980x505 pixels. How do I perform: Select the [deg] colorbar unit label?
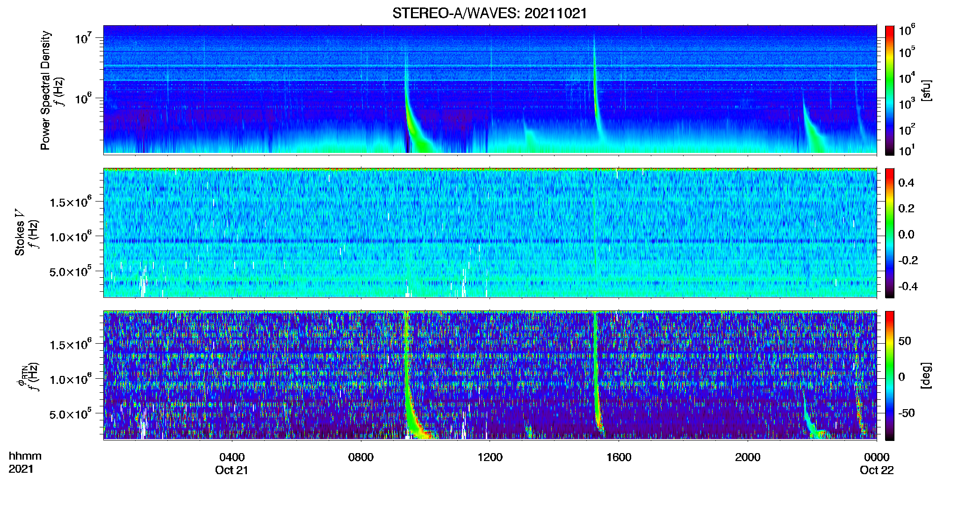pyautogui.click(x=926, y=375)
